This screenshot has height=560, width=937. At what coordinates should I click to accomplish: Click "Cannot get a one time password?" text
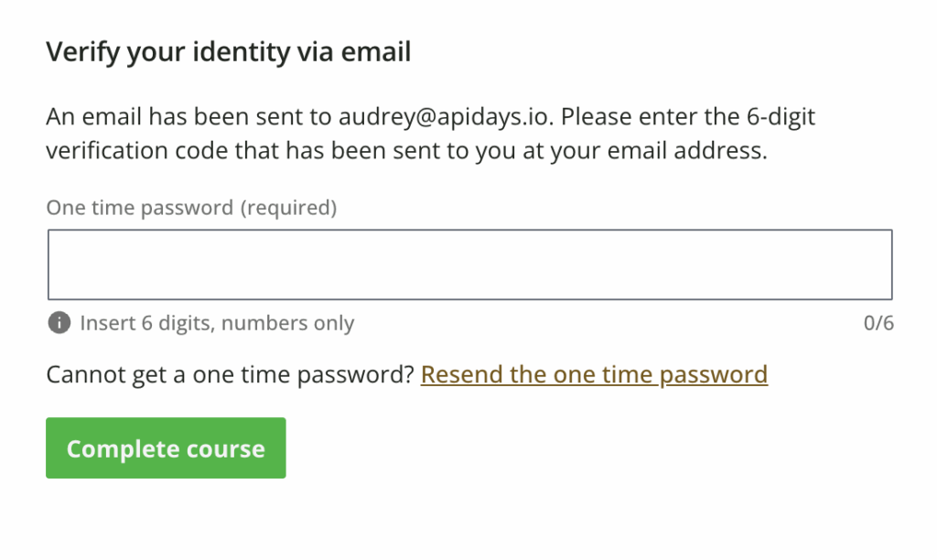click(x=231, y=374)
